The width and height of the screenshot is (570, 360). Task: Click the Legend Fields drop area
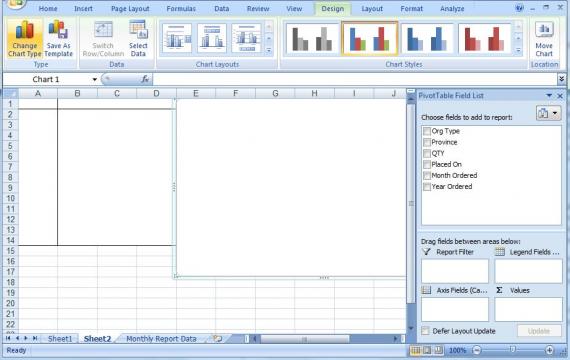click(x=528, y=271)
